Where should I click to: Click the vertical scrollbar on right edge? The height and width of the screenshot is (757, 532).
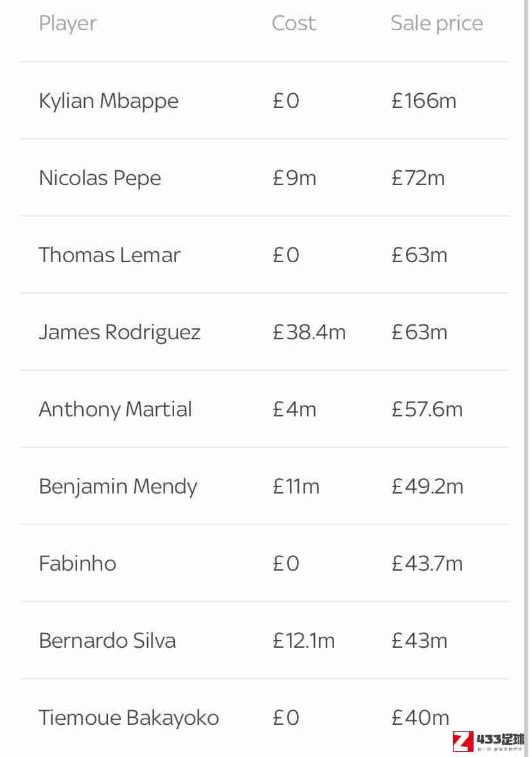point(526,378)
